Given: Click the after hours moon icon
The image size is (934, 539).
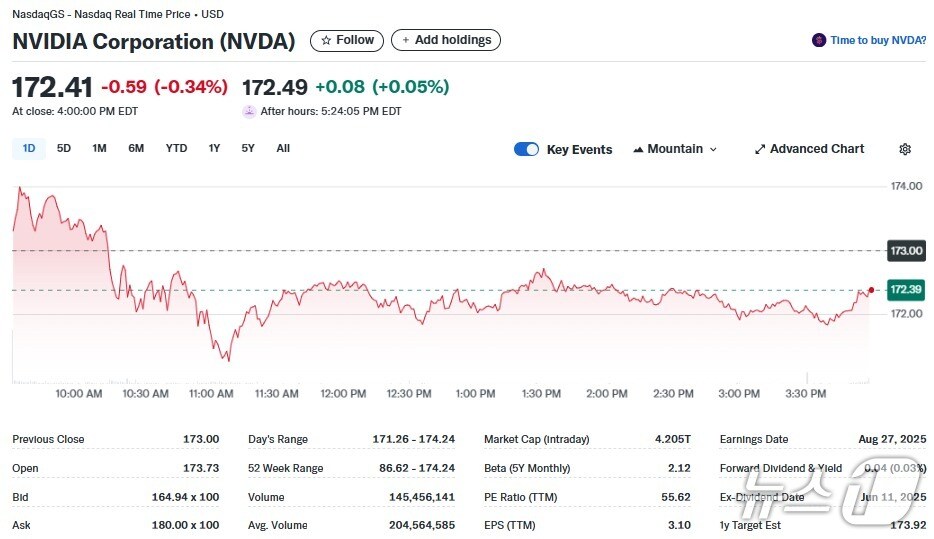Looking at the screenshot, I should tap(249, 112).
